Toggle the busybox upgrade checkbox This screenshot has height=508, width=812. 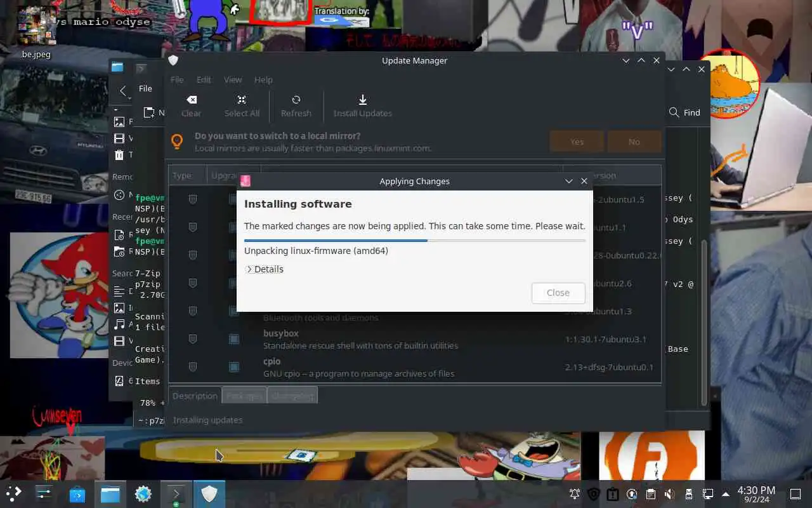[234, 339]
